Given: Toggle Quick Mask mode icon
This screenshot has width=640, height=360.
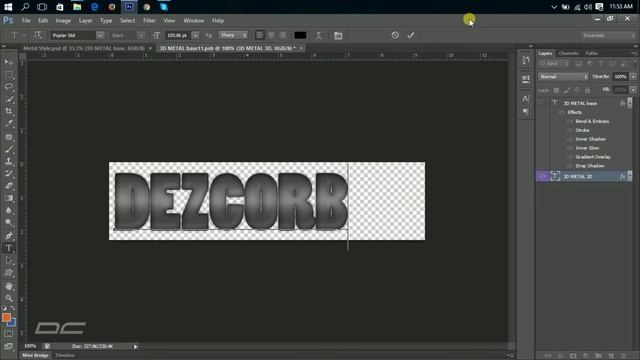Looking at the screenshot, I should tap(9, 334).
